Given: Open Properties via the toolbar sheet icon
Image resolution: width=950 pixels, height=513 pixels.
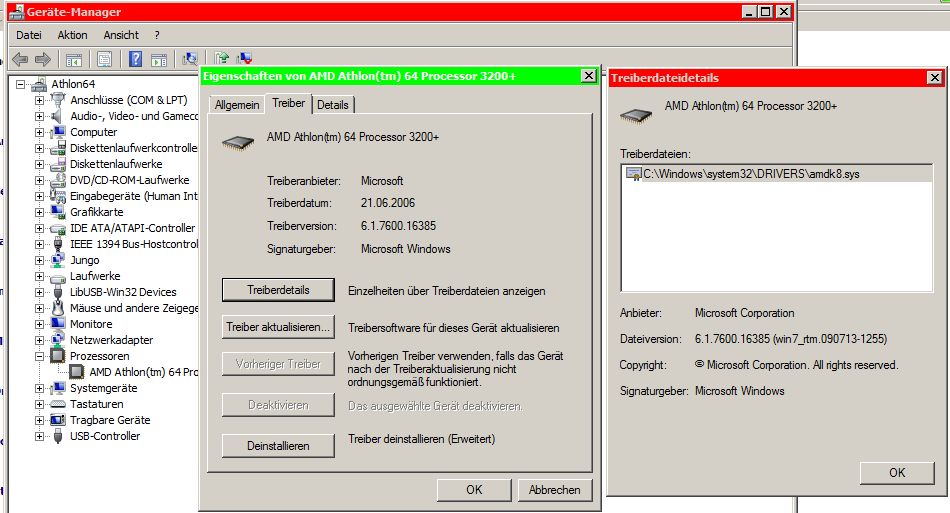Looking at the screenshot, I should click(x=104, y=59).
